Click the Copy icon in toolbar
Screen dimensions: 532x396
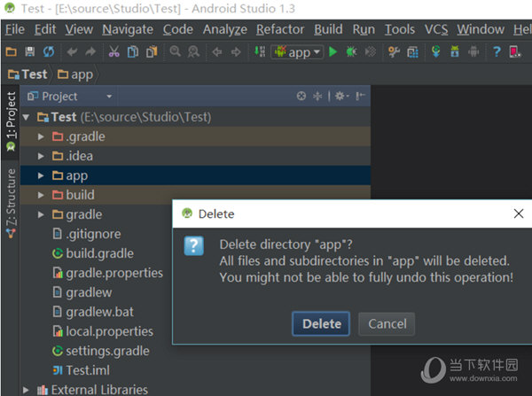[133, 52]
